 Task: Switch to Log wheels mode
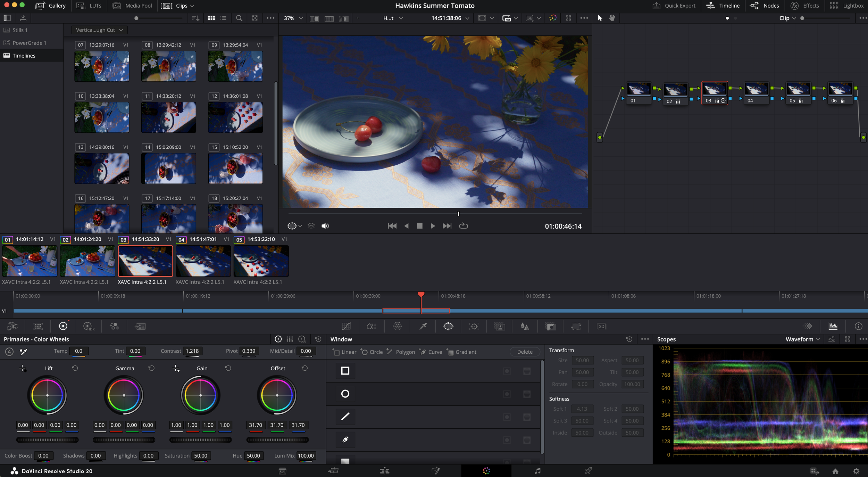click(x=302, y=339)
